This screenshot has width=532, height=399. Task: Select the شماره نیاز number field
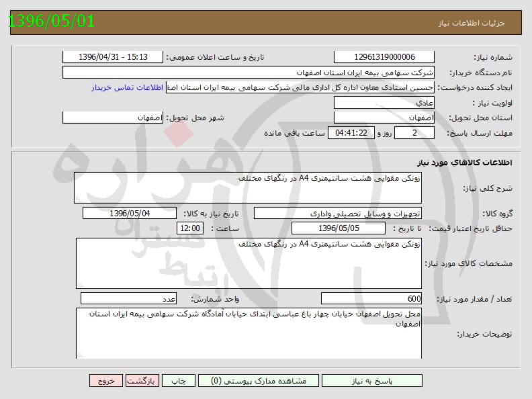384,58
